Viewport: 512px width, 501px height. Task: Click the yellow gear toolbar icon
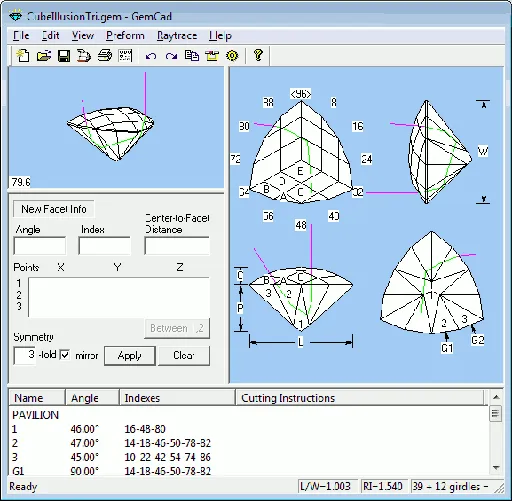click(232, 55)
